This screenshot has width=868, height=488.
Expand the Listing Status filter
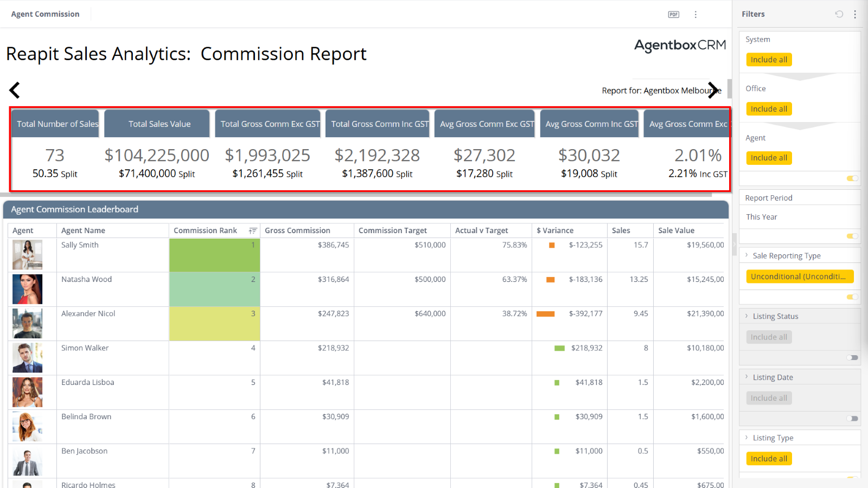click(746, 316)
